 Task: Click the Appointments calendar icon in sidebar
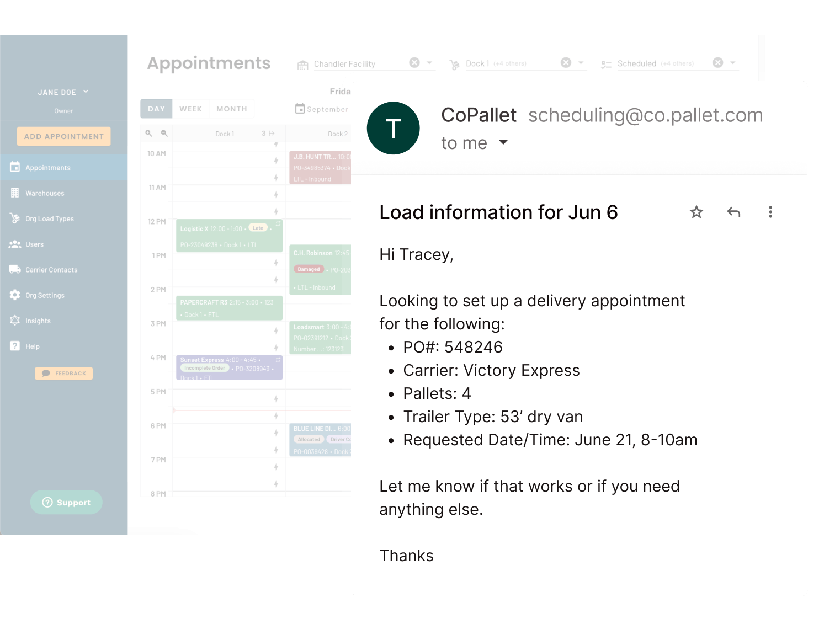coord(15,167)
